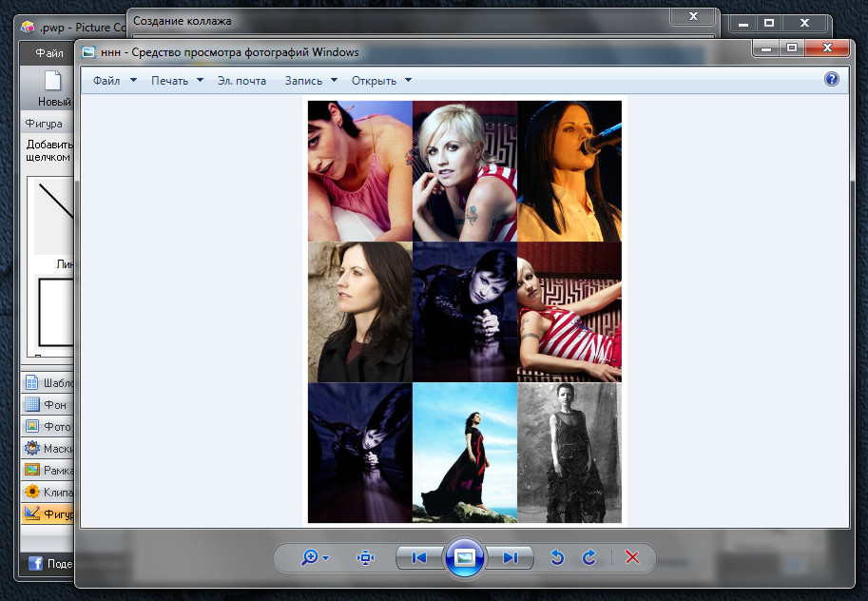Open the Открыть menu
868x601 pixels.
375,81
